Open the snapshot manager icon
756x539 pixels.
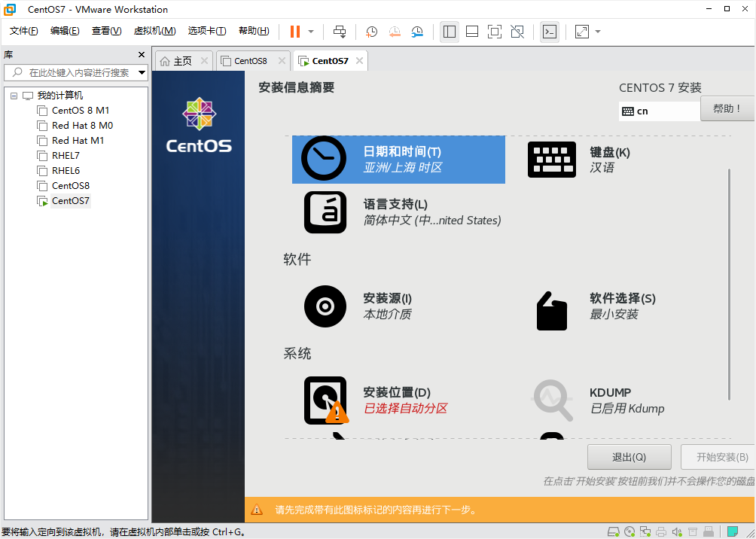click(x=418, y=32)
